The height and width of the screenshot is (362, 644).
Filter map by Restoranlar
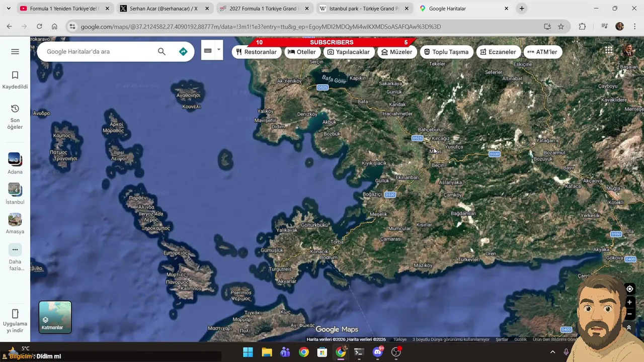[257, 52]
